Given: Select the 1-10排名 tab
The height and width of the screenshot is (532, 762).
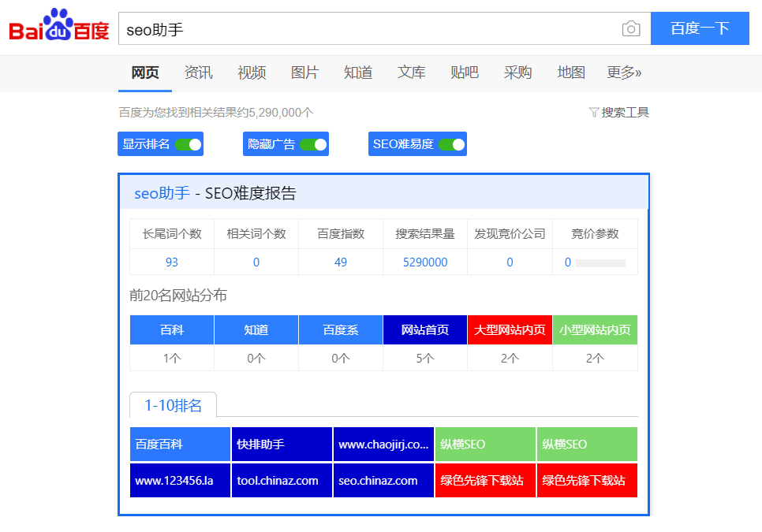Looking at the screenshot, I should (173, 405).
